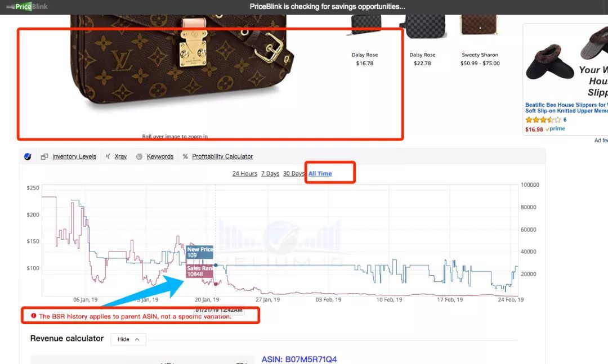Collapse the Revenue calculator with Hide
The image size is (608, 364).
(128, 339)
